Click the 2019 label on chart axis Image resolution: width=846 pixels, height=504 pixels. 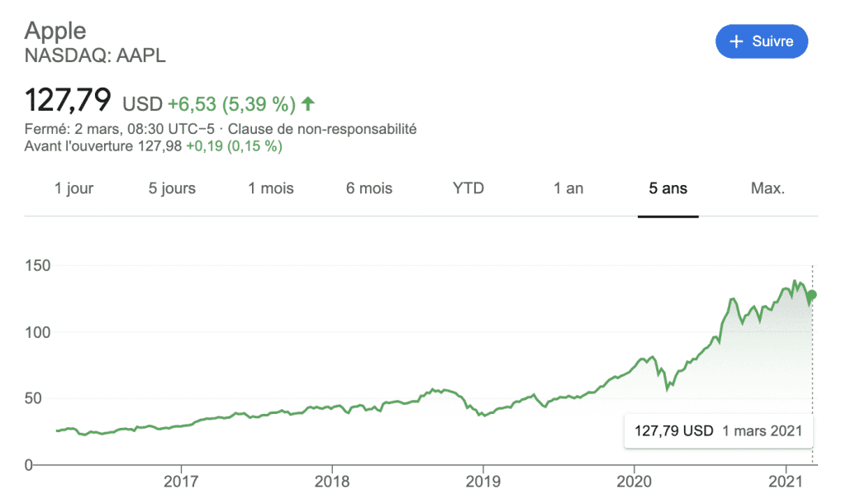click(484, 481)
